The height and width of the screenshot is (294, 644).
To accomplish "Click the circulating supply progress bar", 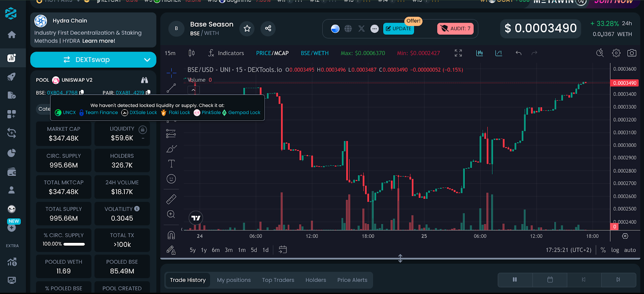I will tap(74, 244).
